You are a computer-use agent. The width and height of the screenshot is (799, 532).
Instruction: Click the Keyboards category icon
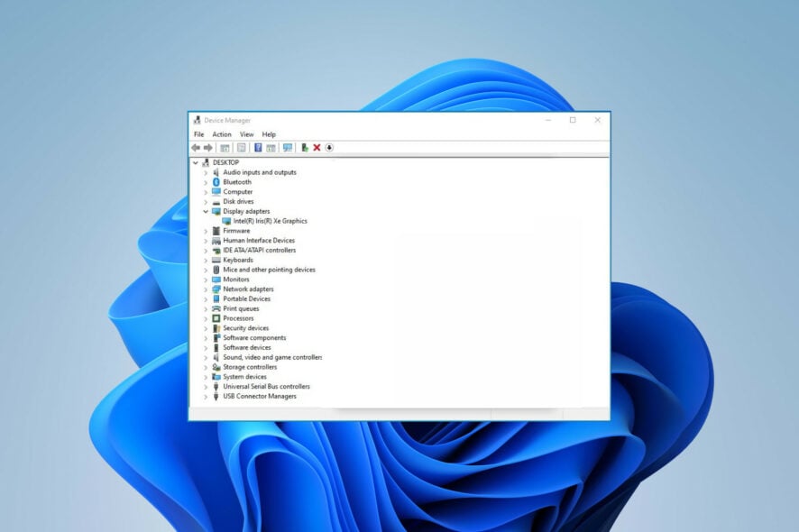coord(216,260)
